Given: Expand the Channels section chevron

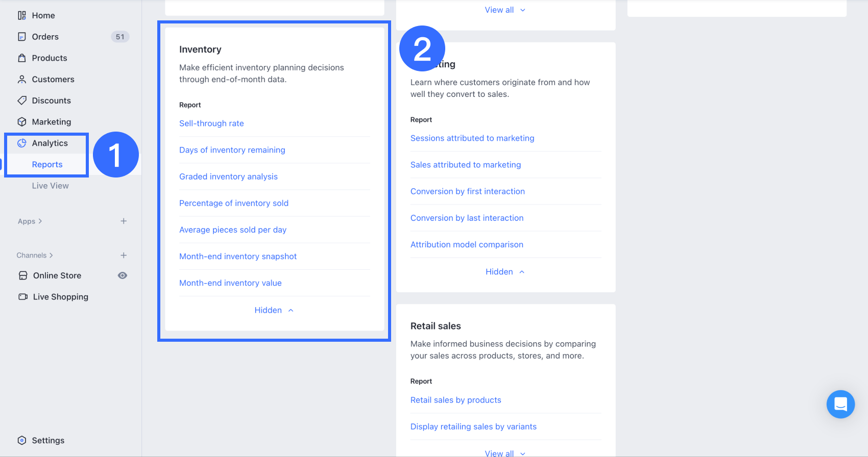Looking at the screenshot, I should click(x=51, y=255).
